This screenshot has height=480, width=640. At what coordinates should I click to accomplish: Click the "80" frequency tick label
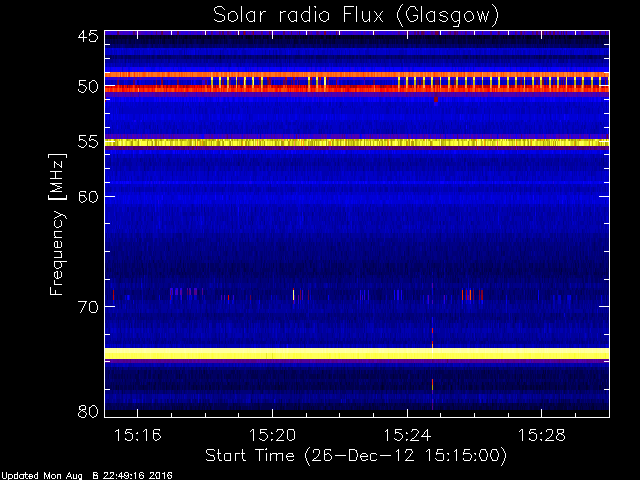click(88, 411)
